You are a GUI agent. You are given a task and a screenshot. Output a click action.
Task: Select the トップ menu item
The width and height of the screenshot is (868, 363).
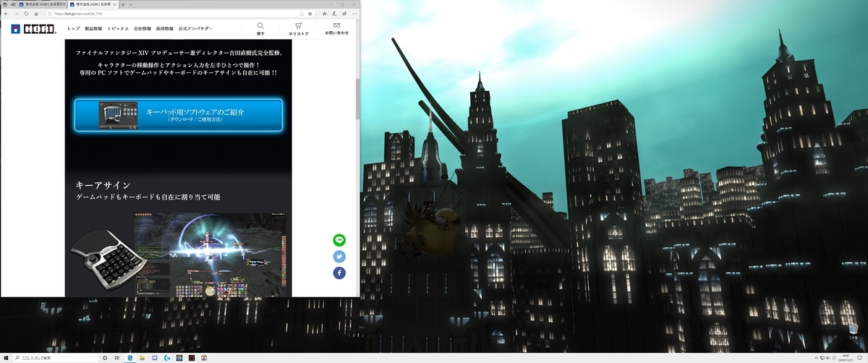73,28
